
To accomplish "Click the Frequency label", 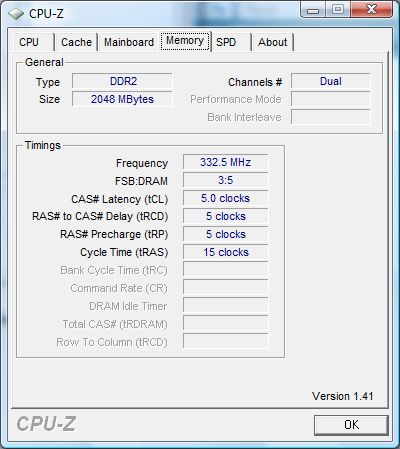I will tap(142, 163).
